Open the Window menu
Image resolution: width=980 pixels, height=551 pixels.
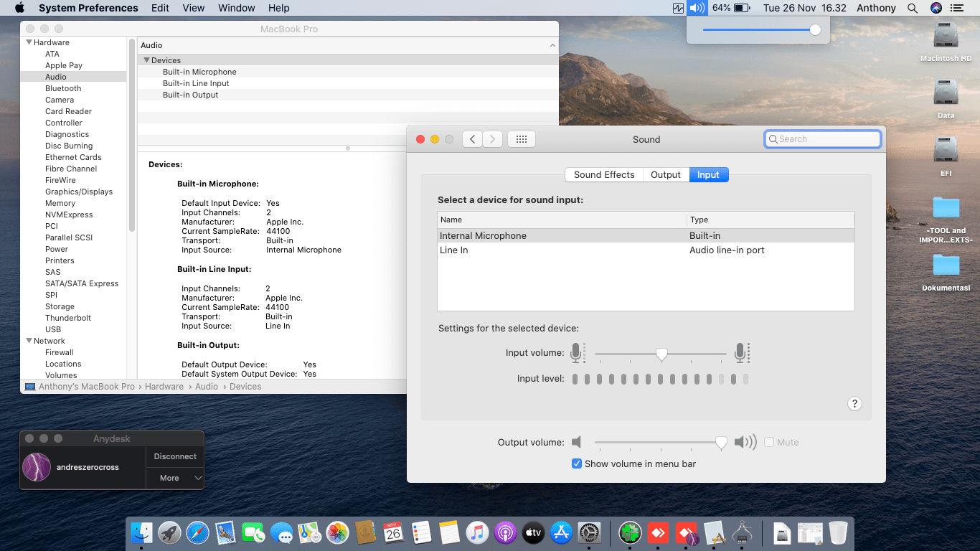tap(236, 8)
